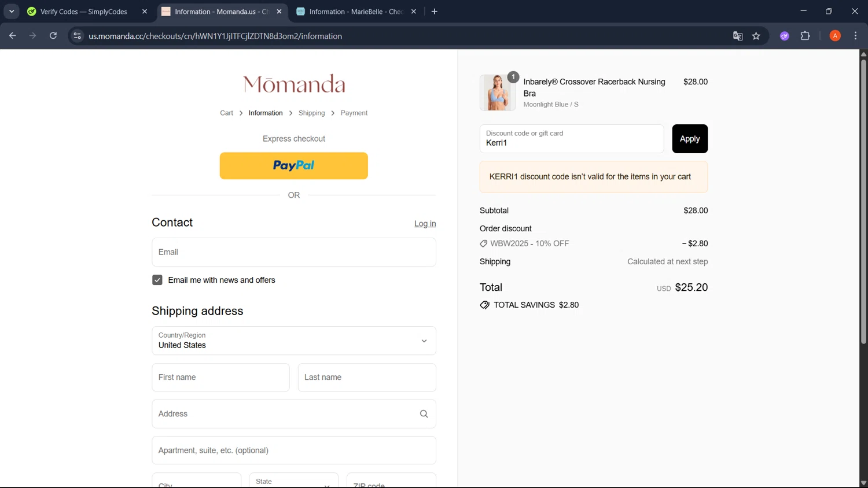The width and height of the screenshot is (868, 488).
Task: Bookmark this page with star icon
Action: click(756, 36)
